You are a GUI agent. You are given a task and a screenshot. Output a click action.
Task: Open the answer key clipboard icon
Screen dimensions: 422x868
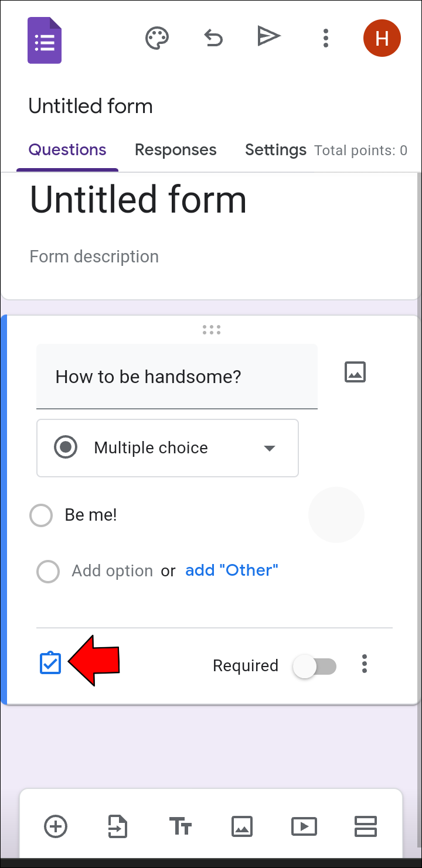click(50, 663)
